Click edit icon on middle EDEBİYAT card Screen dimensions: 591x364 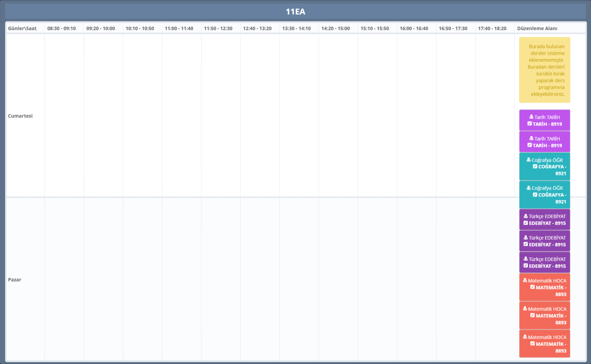pyautogui.click(x=526, y=244)
